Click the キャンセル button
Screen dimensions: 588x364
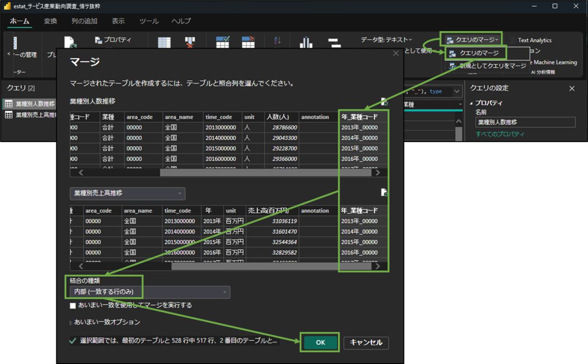click(x=367, y=342)
